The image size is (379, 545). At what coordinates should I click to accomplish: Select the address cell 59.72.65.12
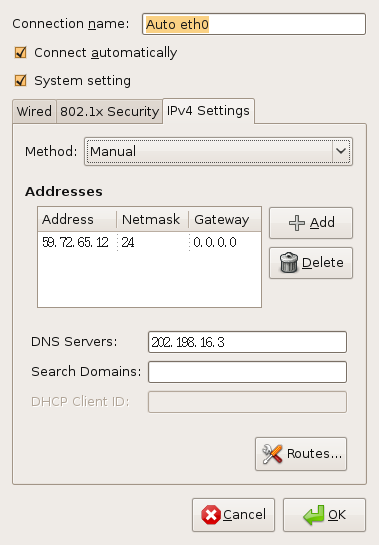click(75, 242)
